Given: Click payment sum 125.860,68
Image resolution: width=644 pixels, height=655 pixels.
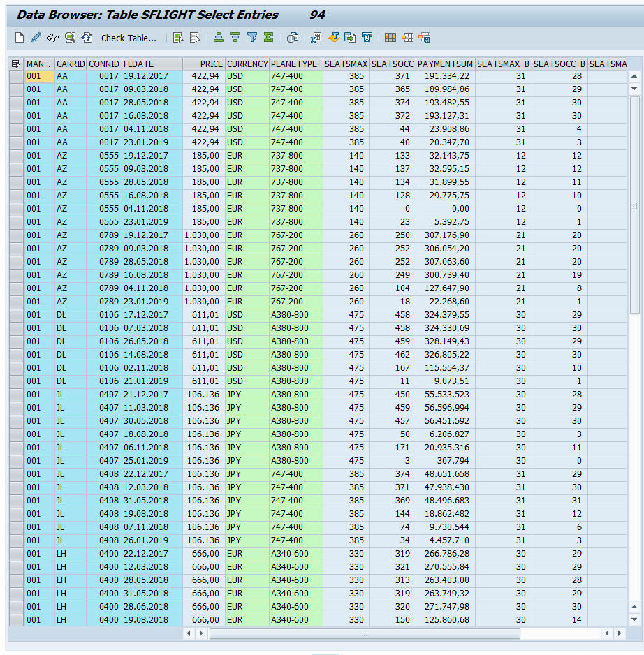Looking at the screenshot, I should point(446,620).
